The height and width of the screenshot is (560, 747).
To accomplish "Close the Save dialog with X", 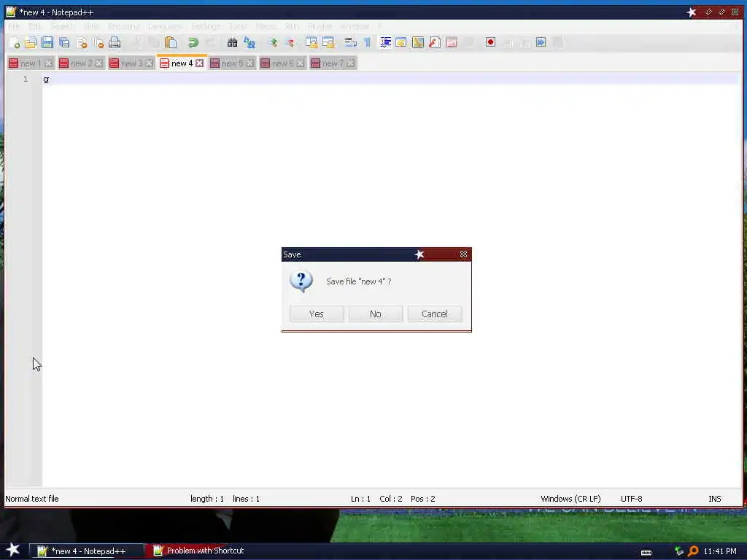I will (x=463, y=254).
